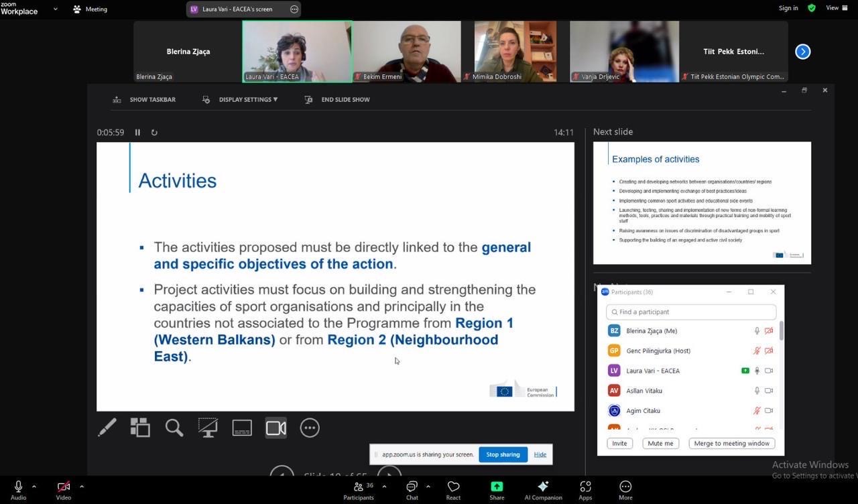Click Stop sharing button
This screenshot has width=858, height=504.
[x=503, y=454]
